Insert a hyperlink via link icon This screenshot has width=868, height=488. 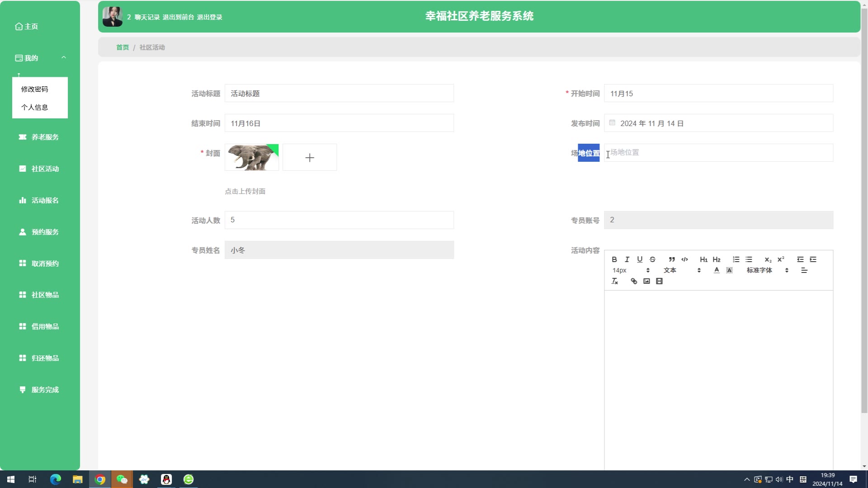click(x=634, y=281)
